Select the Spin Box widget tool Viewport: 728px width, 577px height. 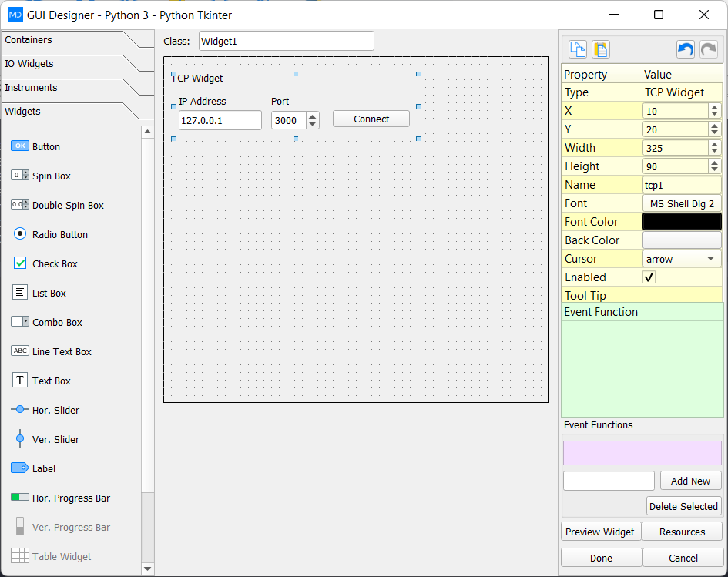click(49, 176)
